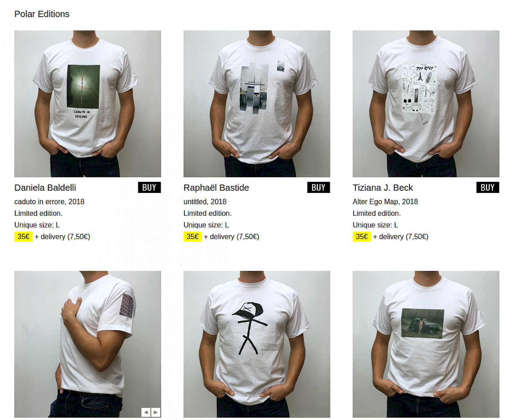Image resolution: width=512 pixels, height=420 pixels.
Task: Click the yellow 35€ price under Baldelli
Action: [23, 237]
